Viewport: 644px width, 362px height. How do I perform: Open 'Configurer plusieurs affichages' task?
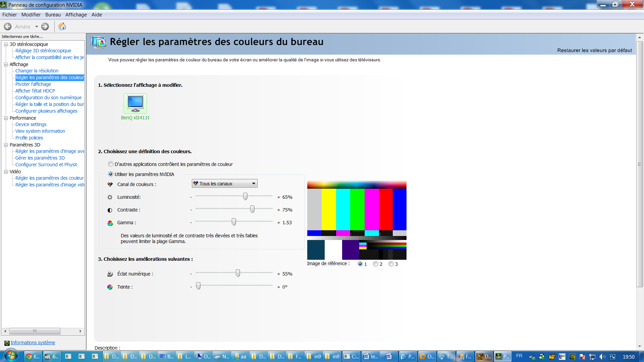(x=46, y=111)
